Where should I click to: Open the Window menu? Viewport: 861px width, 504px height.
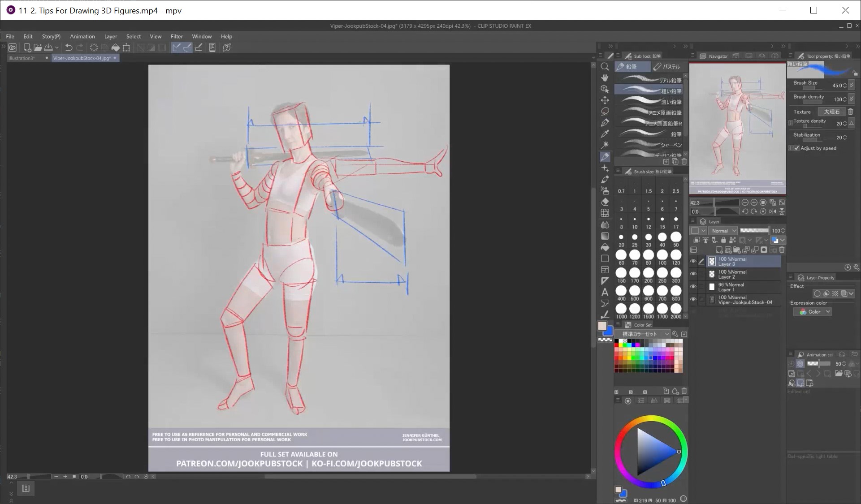[202, 36]
